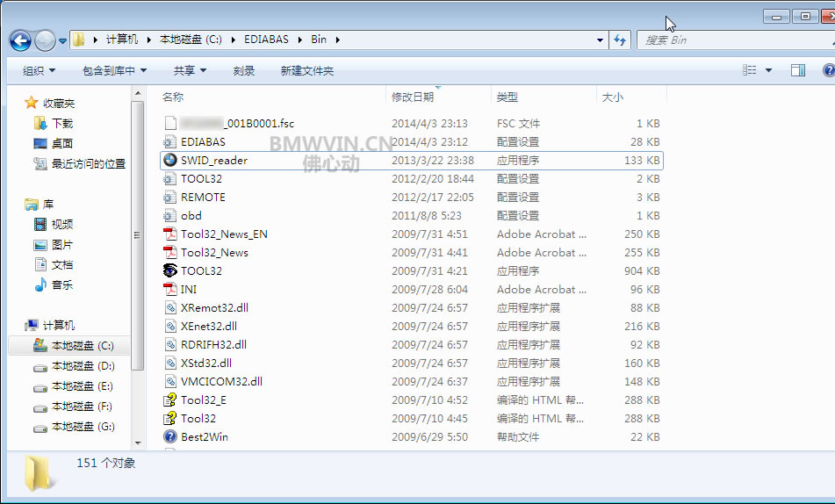Click the 刻录 toolbar button
The width and height of the screenshot is (835, 504).
pos(244,70)
